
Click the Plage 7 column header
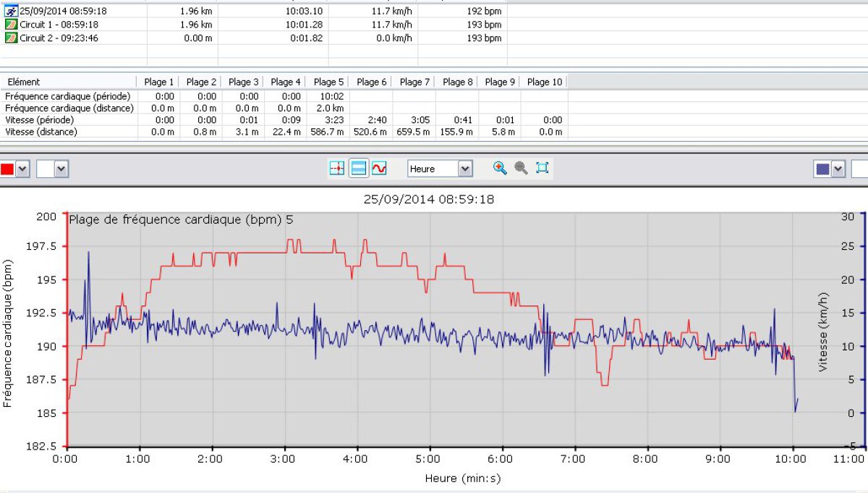414,82
